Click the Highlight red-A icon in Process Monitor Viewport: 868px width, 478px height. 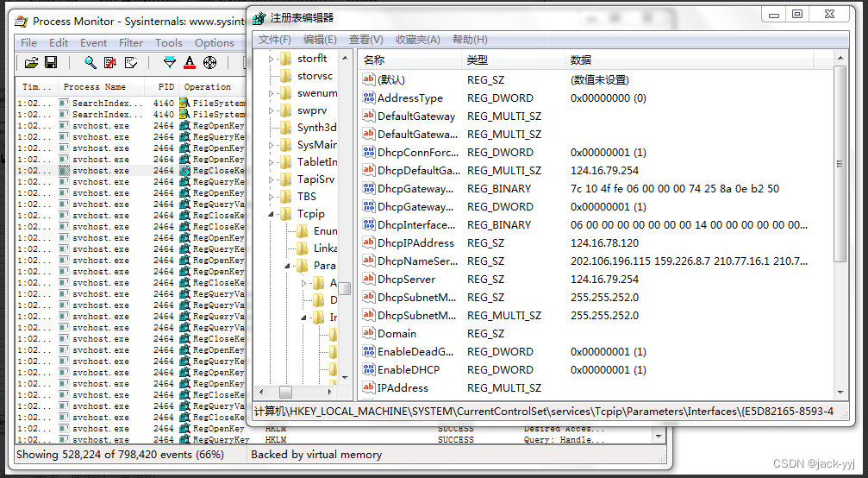pyautogui.click(x=190, y=63)
